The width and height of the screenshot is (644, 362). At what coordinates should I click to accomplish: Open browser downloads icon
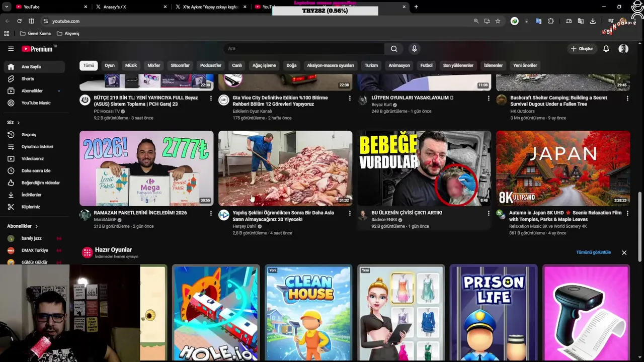[593, 21]
